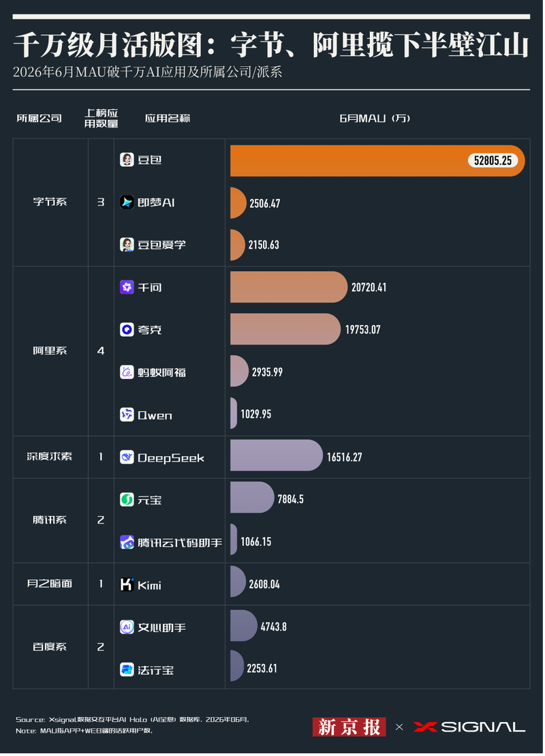Click the 千问 purple app icon
This screenshot has width=545, height=756.
(127, 288)
